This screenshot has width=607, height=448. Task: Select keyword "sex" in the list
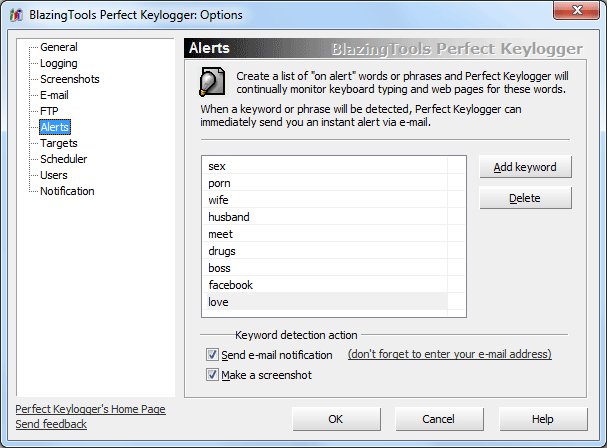(x=325, y=166)
